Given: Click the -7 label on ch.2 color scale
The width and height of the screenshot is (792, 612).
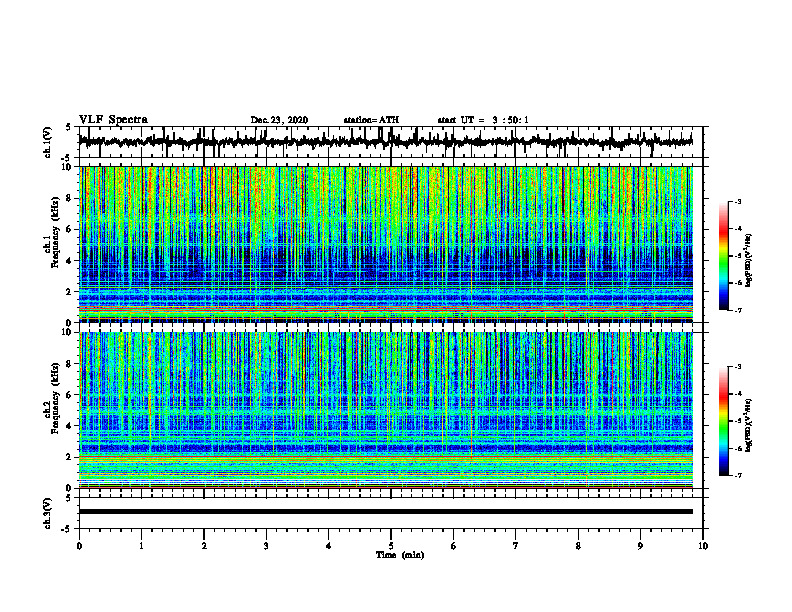Looking at the screenshot, I should [738, 475].
